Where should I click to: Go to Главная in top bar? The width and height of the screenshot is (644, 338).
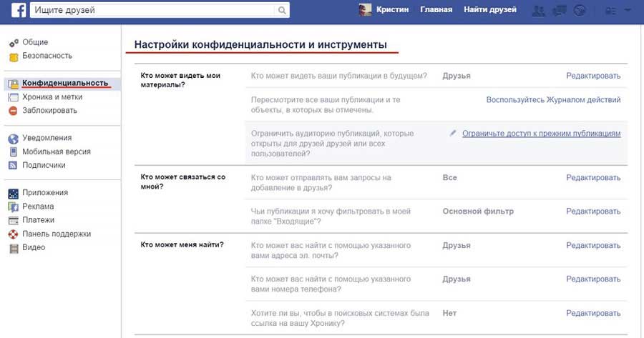[x=436, y=10]
